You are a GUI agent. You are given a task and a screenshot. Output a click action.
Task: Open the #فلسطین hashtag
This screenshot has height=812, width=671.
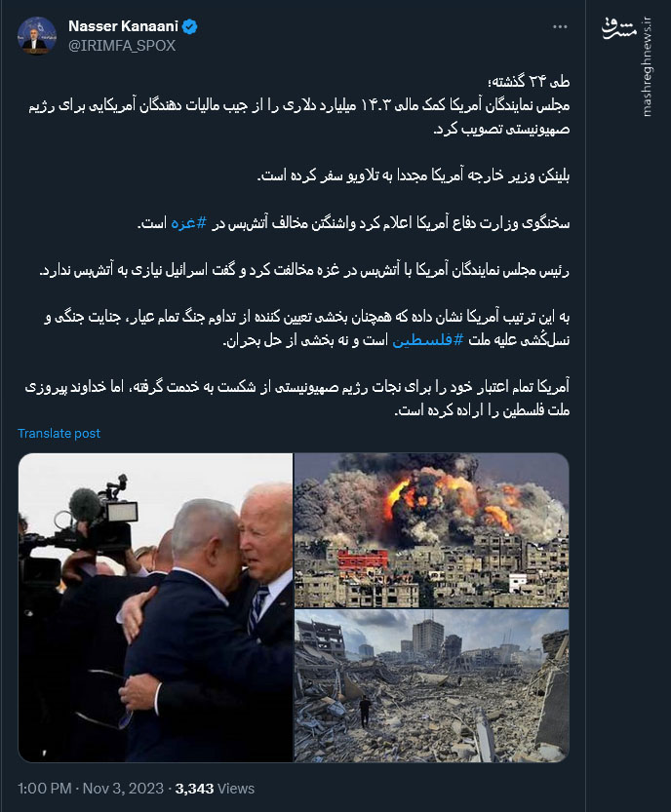[427, 340]
